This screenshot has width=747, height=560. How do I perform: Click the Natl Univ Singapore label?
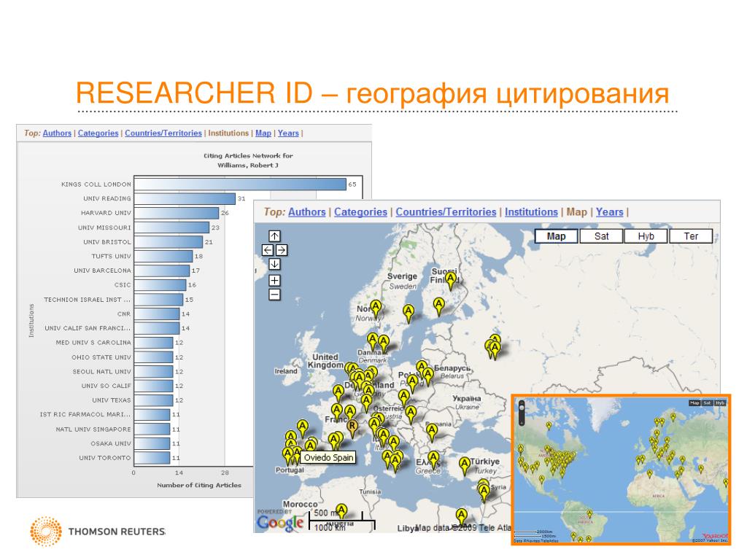[93, 429]
